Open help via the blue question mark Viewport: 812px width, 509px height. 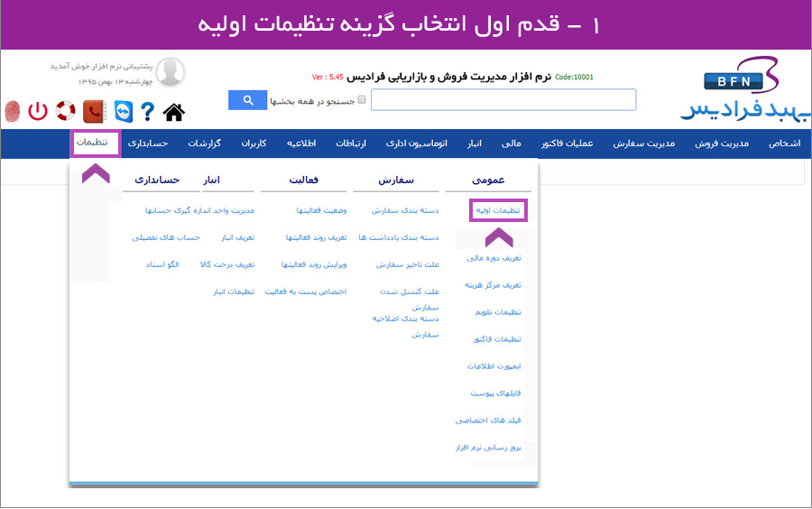(x=147, y=112)
